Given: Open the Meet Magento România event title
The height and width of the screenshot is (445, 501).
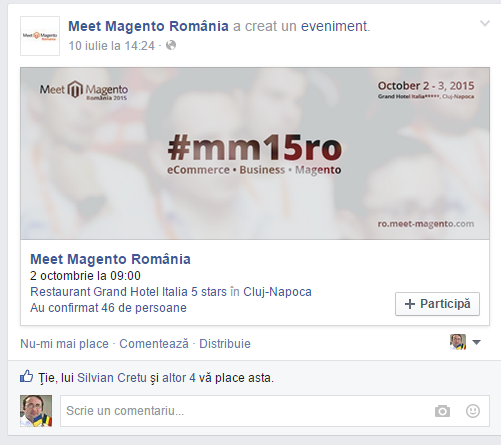Looking at the screenshot, I should click(110, 259).
